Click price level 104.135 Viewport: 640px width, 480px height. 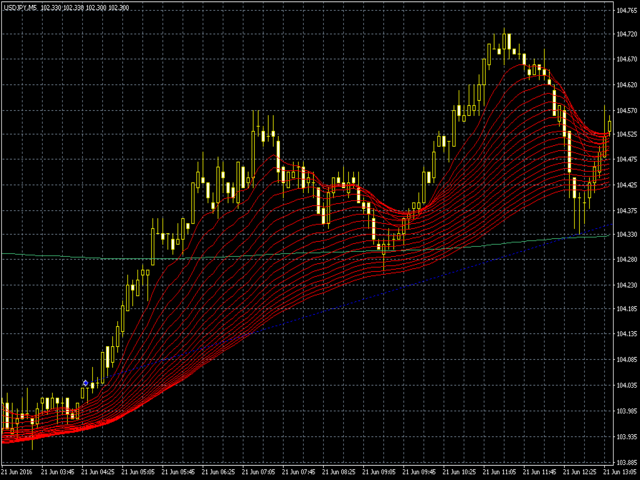tap(627, 334)
